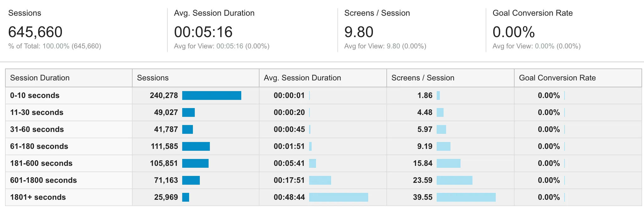Viewport: 644px width, 218px height.
Task: Click the Session Duration column header
Action: 40,78
